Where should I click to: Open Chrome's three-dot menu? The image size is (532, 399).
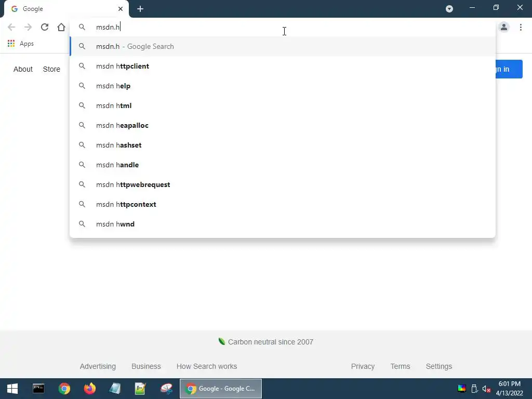coord(521,27)
